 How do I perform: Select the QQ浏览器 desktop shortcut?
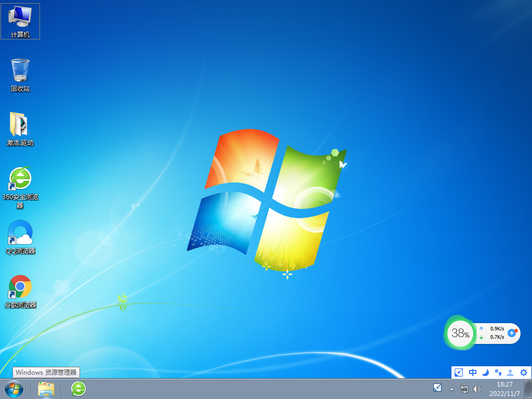click(x=20, y=235)
